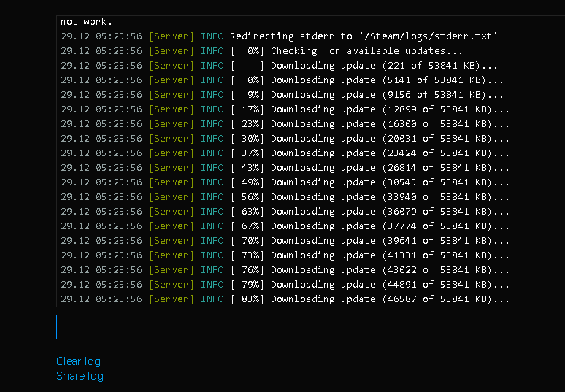Click the 43% download progress log line

(x=285, y=168)
